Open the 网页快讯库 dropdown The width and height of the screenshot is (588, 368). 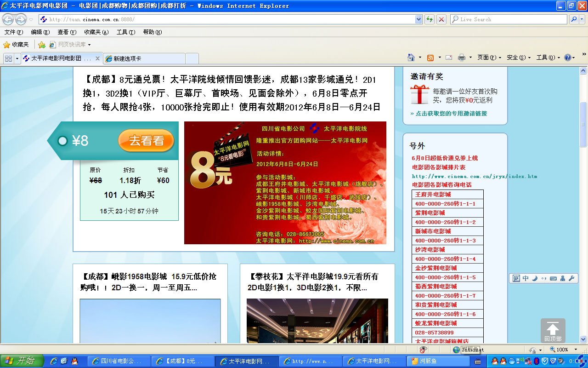pos(70,45)
